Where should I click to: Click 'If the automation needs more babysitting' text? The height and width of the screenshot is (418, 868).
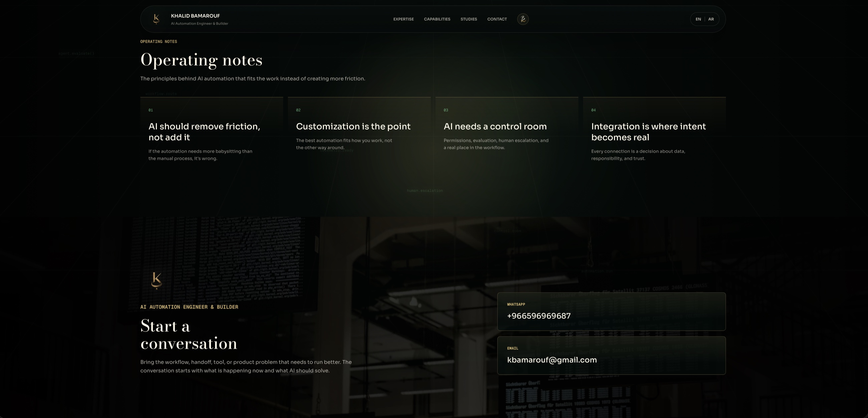(x=201, y=155)
